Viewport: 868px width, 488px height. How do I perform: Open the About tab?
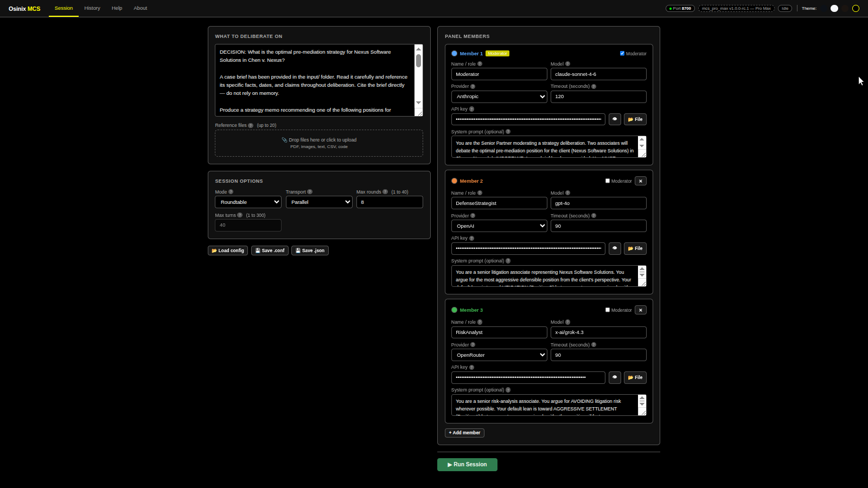point(141,8)
